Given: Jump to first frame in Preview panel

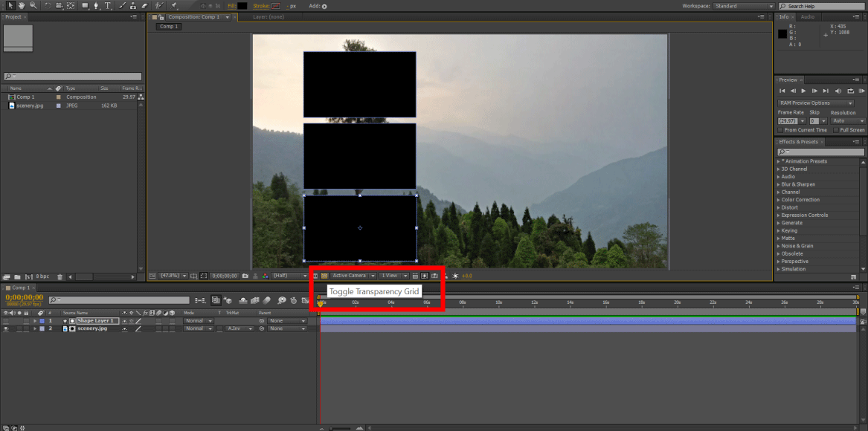Looking at the screenshot, I should 782,91.
